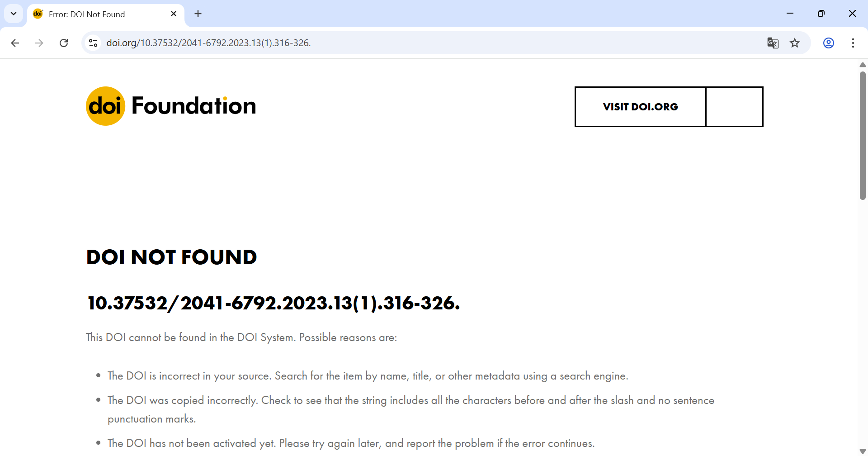The width and height of the screenshot is (868, 456).
Task: Click the vertical scrollbar thumb
Action: [863, 136]
